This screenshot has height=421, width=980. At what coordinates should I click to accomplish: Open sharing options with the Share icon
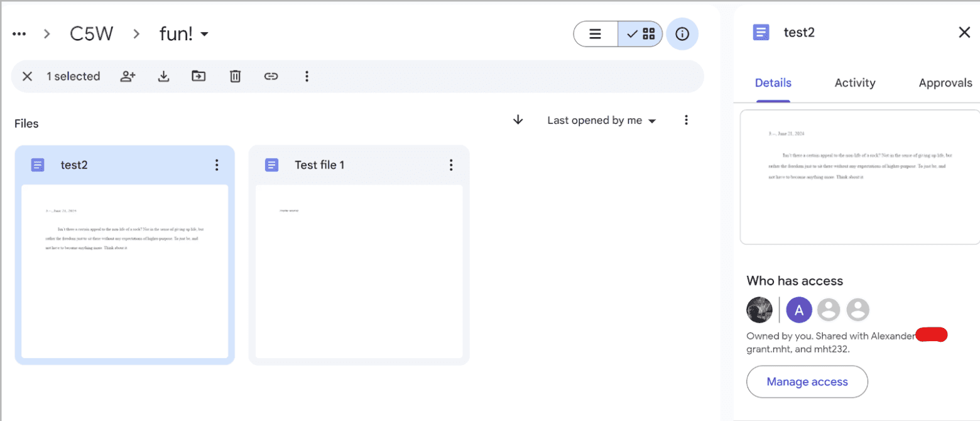click(128, 76)
